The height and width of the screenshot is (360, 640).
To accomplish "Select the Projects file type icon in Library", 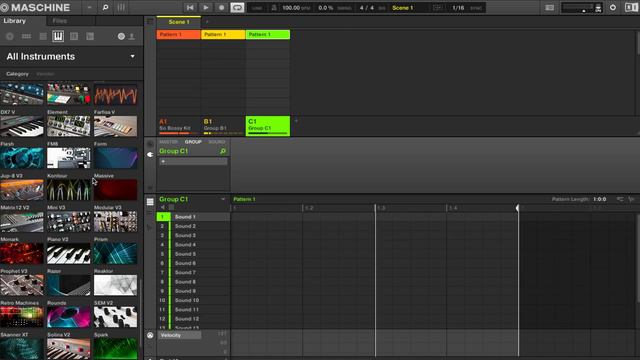I will 9,36.
